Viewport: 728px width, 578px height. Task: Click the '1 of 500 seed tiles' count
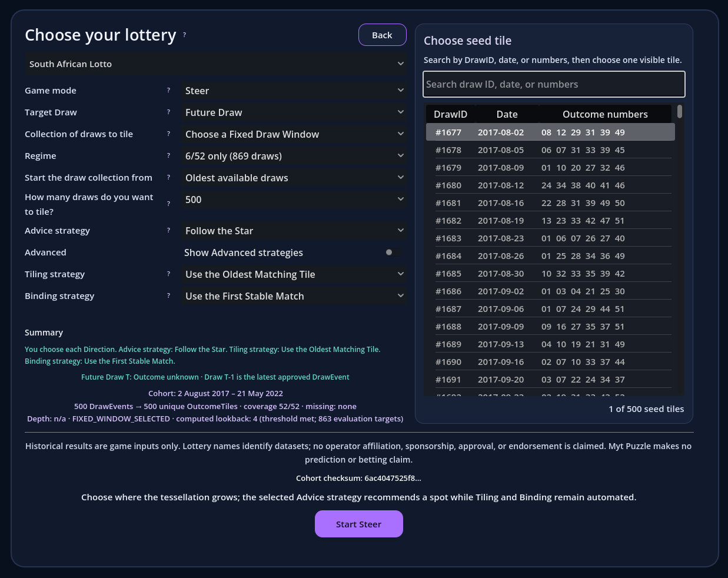(646, 409)
